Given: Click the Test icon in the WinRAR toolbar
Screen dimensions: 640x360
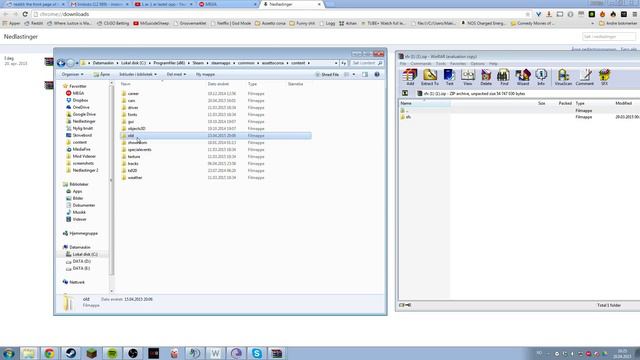Looking at the screenshot, I should pyautogui.click(x=449, y=77).
